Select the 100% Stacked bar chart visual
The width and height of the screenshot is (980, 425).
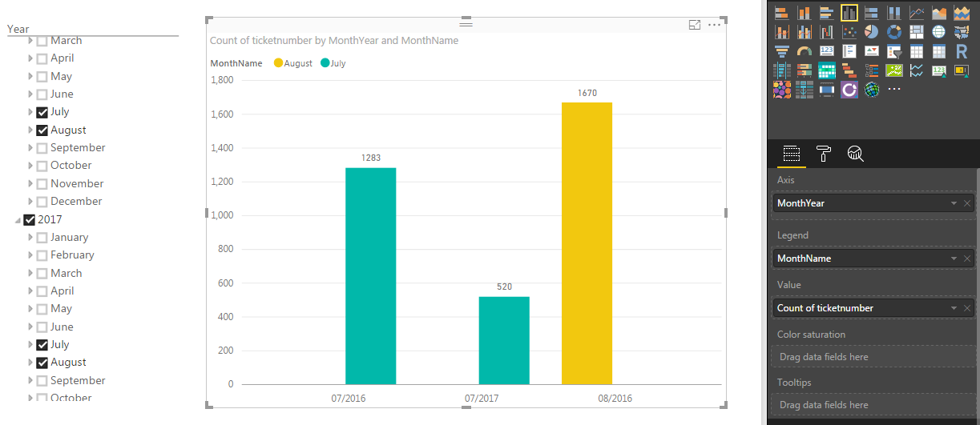872,13
